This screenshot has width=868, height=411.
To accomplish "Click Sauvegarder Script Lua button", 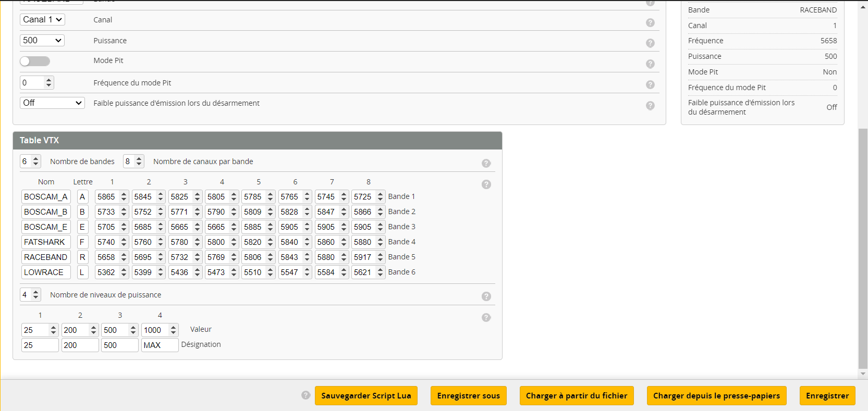I will (x=366, y=396).
